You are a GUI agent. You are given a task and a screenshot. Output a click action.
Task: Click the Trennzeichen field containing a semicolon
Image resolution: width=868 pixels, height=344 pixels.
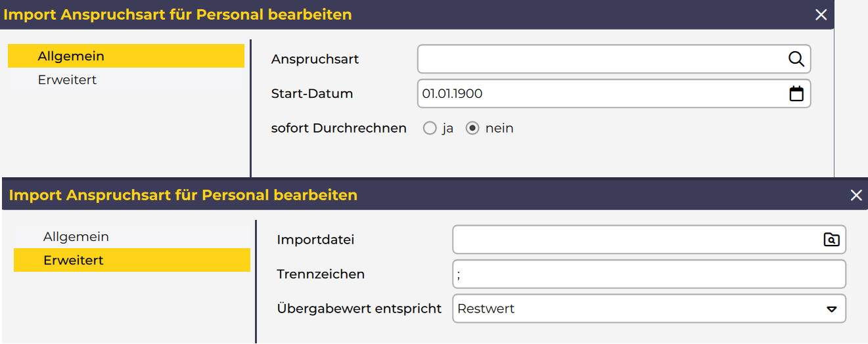tap(649, 274)
